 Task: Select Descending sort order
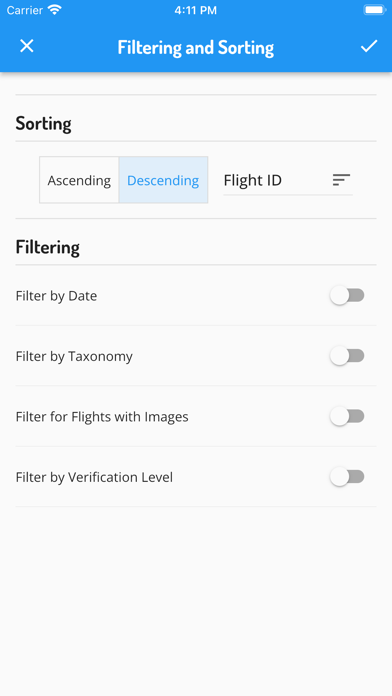pos(163,180)
